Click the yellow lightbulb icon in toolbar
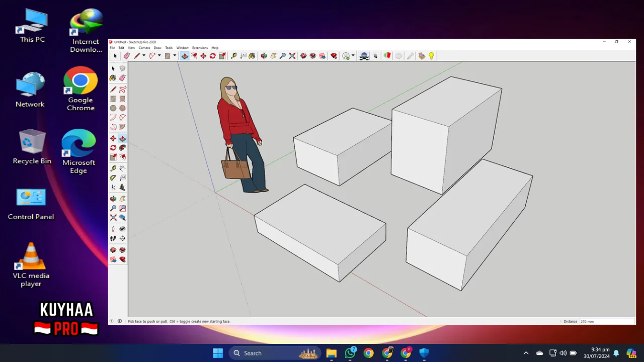644x362 pixels. (431, 56)
